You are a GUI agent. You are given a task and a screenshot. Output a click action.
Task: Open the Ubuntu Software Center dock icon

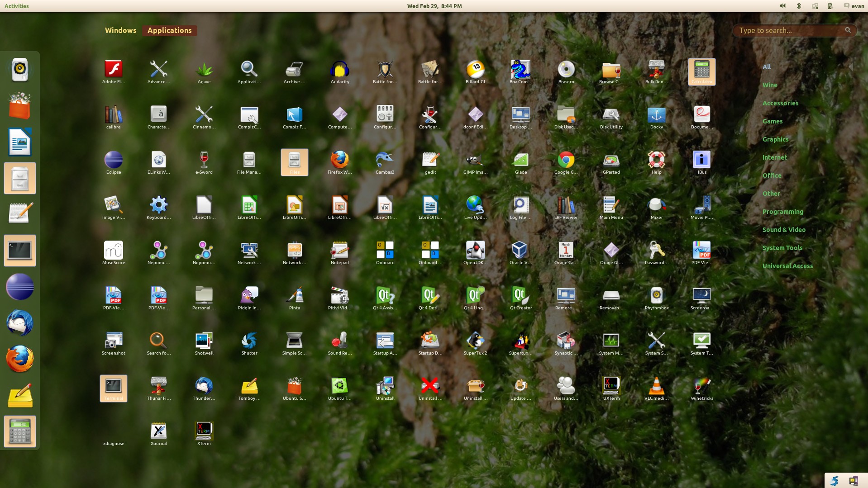[20, 106]
